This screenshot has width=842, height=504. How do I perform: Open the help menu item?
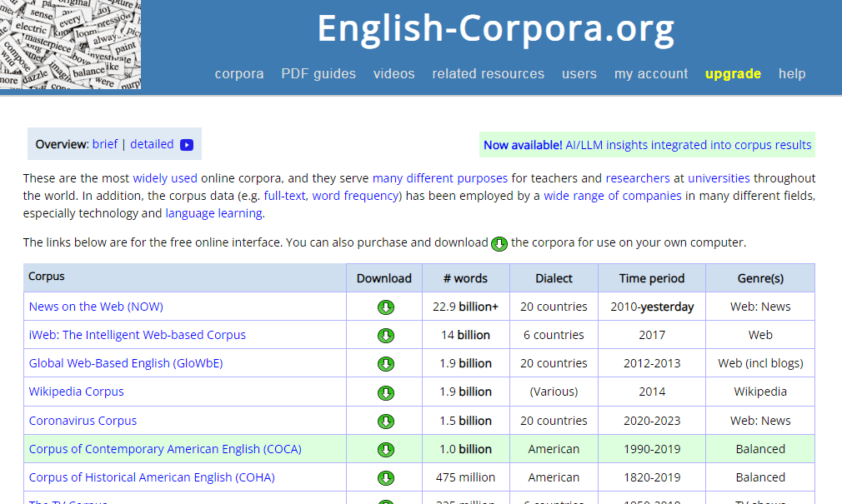click(x=792, y=73)
